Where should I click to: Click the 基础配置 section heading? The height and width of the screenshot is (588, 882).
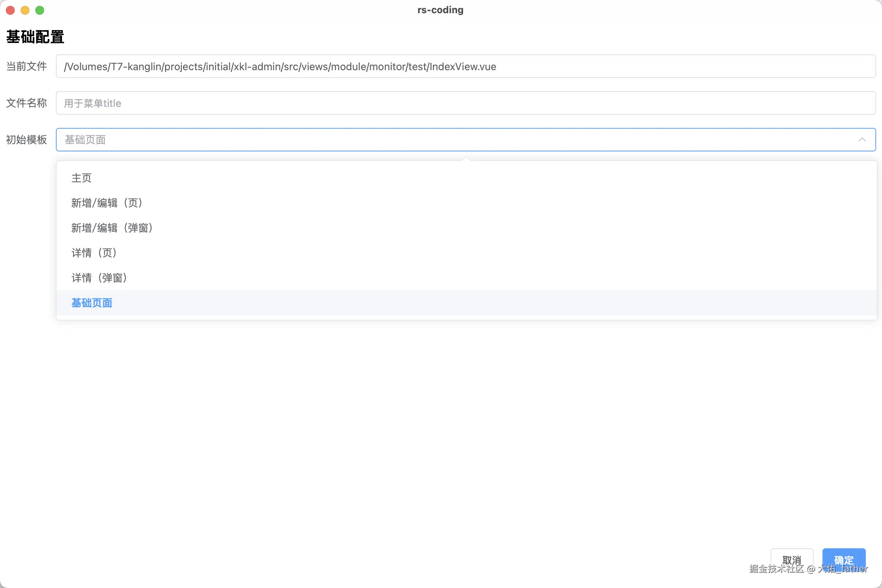35,37
